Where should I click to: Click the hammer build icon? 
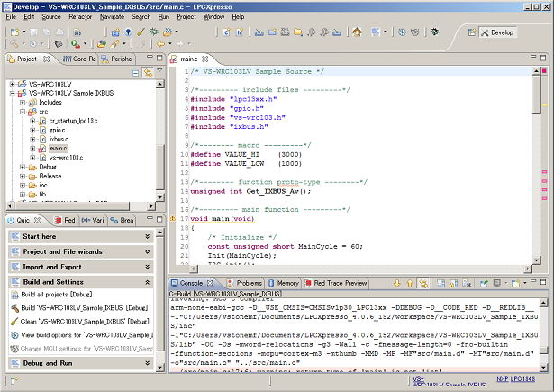14,44
